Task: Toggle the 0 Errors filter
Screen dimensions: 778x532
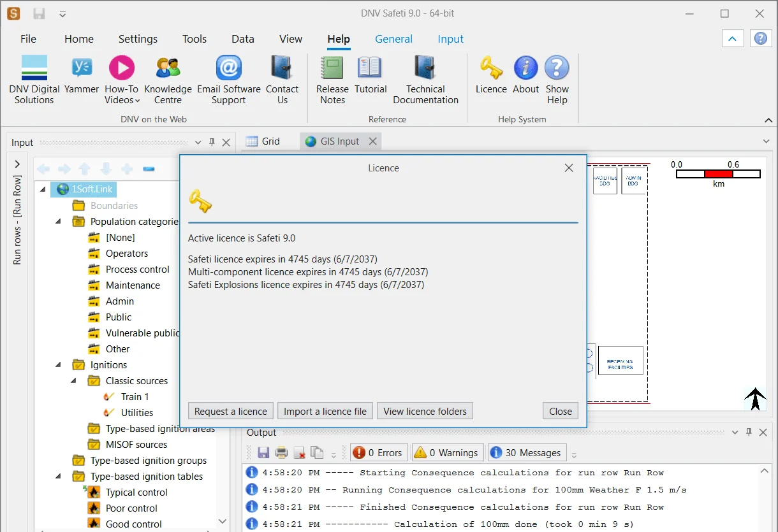Action: pos(379,453)
